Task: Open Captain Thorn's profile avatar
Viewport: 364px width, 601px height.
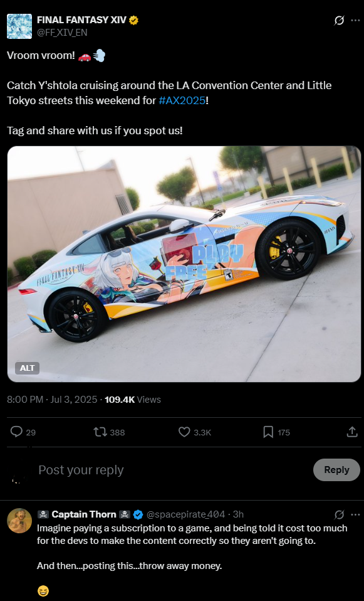Action: click(x=19, y=521)
